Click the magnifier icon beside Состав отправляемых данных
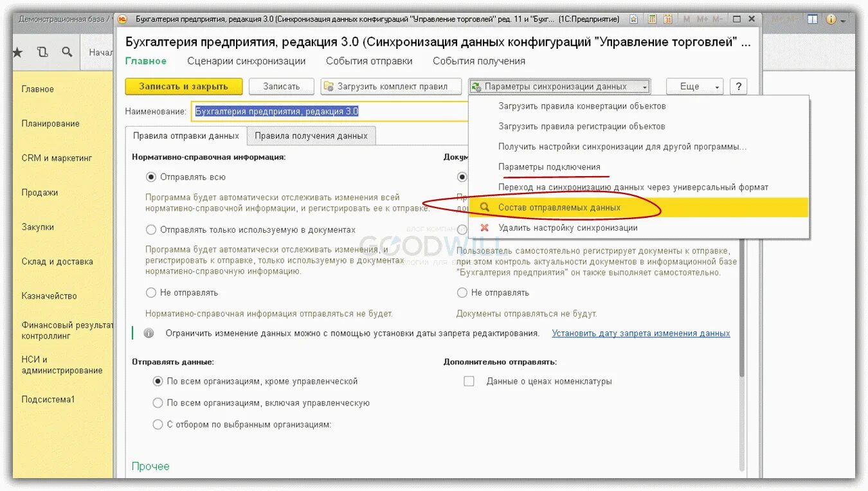Screen dimensions: 868x491 pos(484,208)
